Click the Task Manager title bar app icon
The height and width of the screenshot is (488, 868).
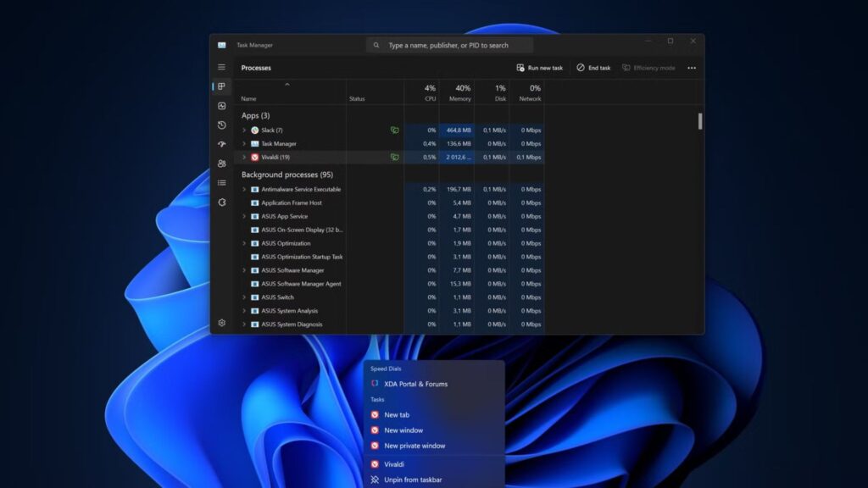[221, 46]
